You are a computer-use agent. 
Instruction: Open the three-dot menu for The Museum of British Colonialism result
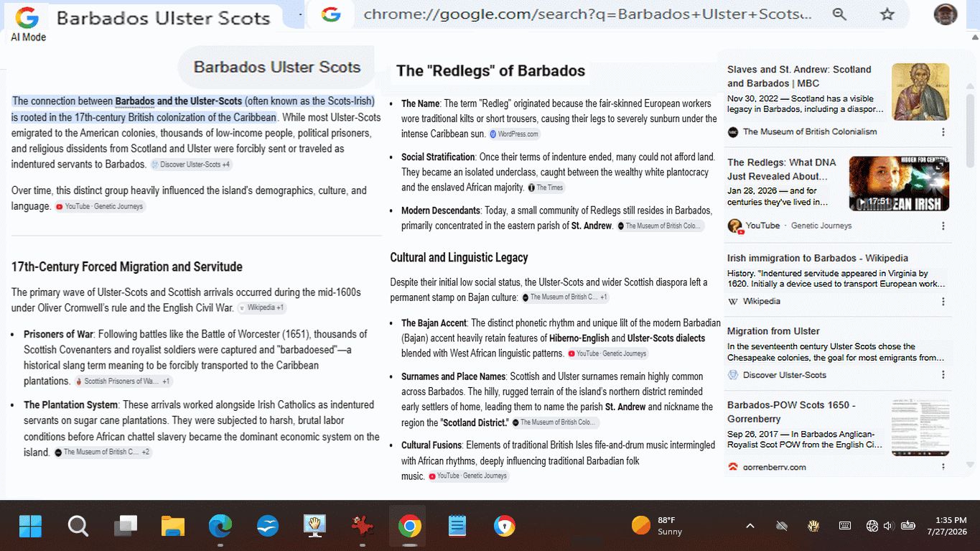tap(943, 132)
